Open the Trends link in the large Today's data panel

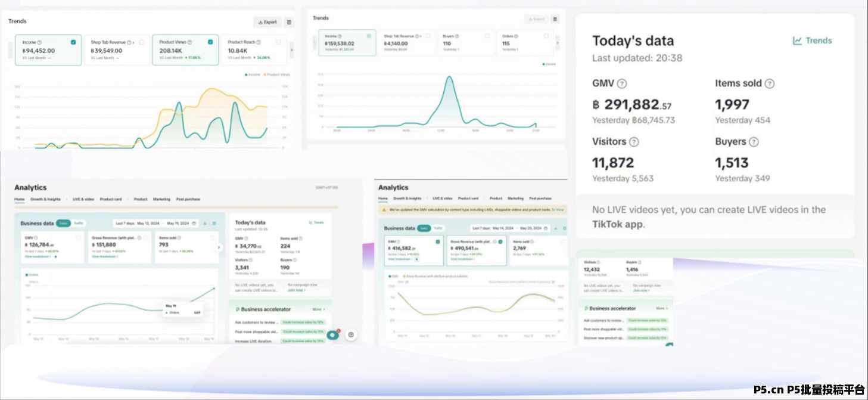point(812,41)
